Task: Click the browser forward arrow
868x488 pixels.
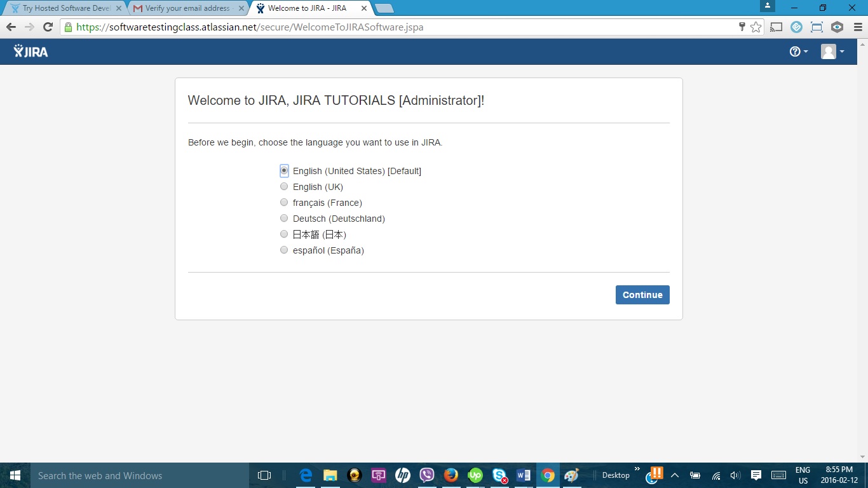Action: pos(29,27)
